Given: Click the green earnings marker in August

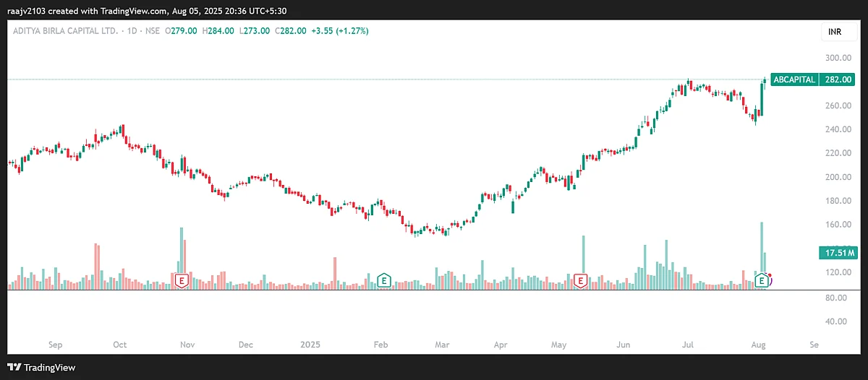Looking at the screenshot, I should pyautogui.click(x=761, y=280).
